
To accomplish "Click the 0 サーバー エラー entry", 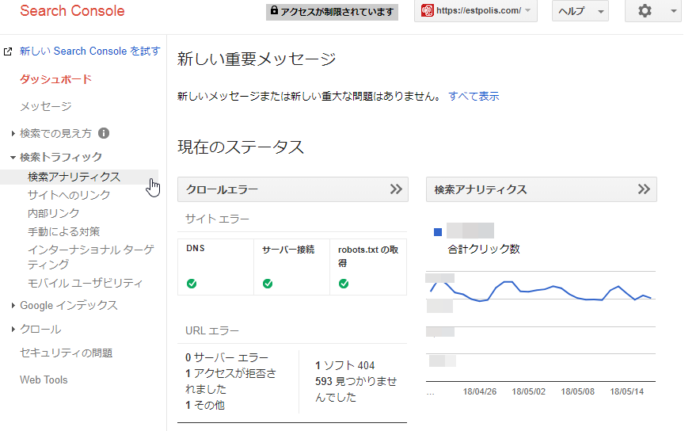I will coord(227,357).
